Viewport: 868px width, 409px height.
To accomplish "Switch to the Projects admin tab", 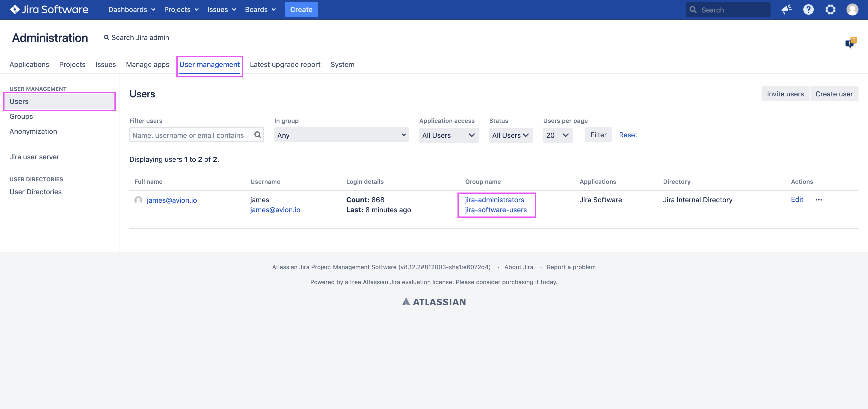I will click(72, 64).
